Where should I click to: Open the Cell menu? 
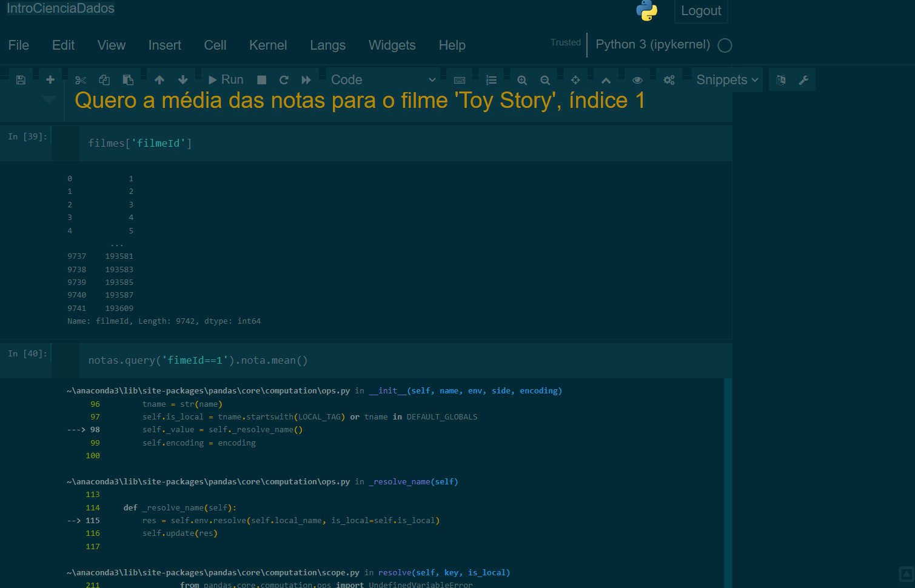(215, 45)
